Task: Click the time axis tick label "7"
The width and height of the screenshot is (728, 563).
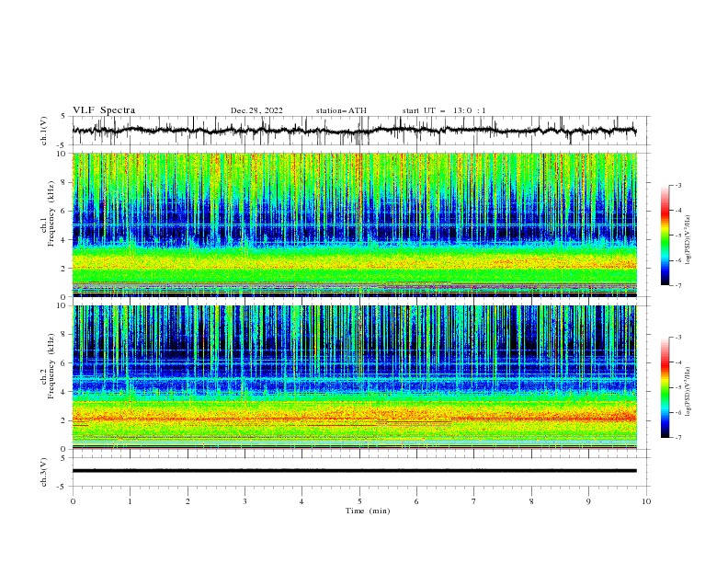Action: (474, 501)
